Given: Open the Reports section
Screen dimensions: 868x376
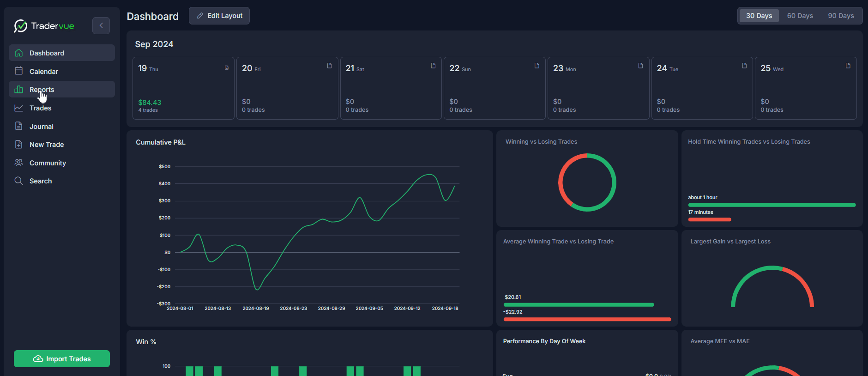Looking at the screenshot, I should point(62,89).
